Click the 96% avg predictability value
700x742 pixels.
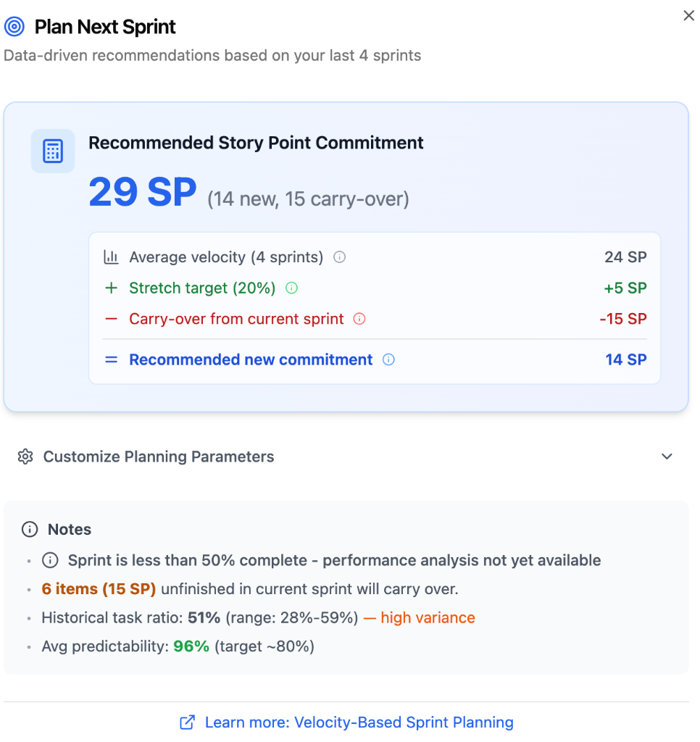[191, 646]
